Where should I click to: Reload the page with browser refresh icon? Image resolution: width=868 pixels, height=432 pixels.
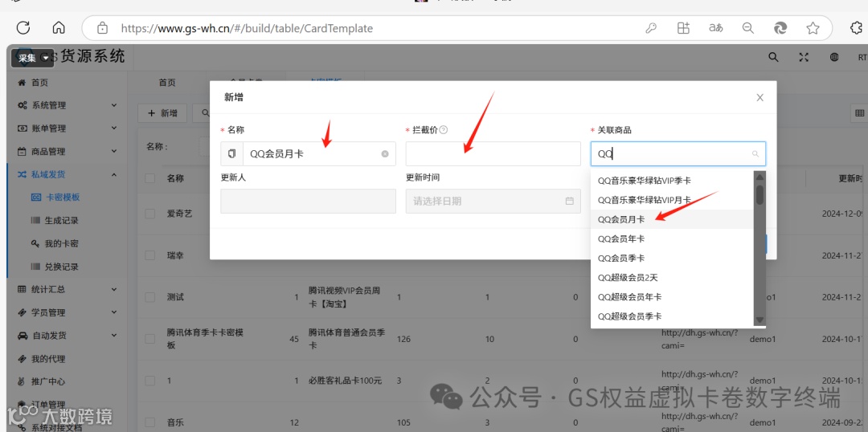pos(23,27)
